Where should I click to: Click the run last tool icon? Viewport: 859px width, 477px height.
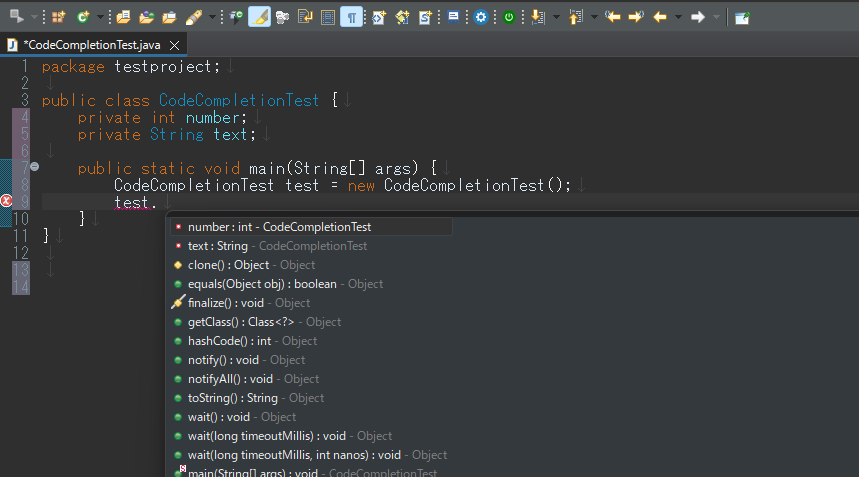coord(16,17)
